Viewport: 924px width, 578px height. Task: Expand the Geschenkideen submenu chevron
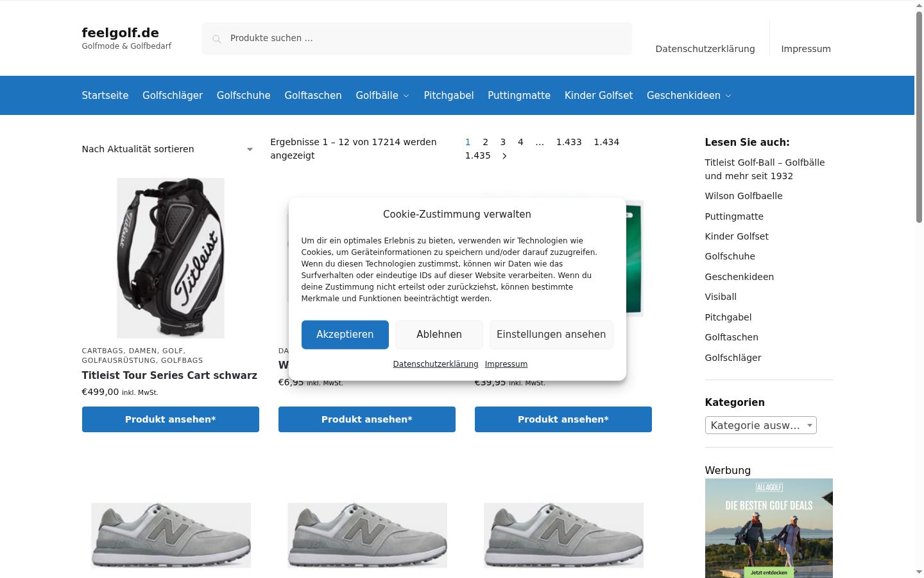(x=728, y=96)
